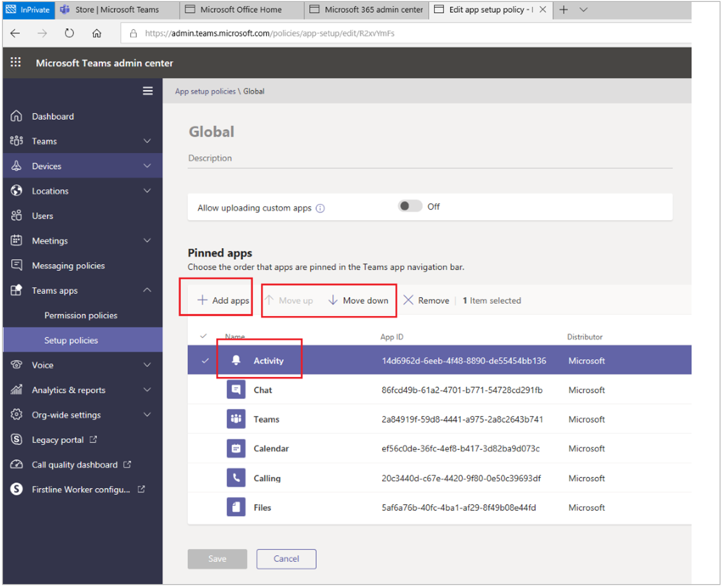Go to the App setup policies breadcrumb
Screen dimensions: 723x588
(205, 91)
